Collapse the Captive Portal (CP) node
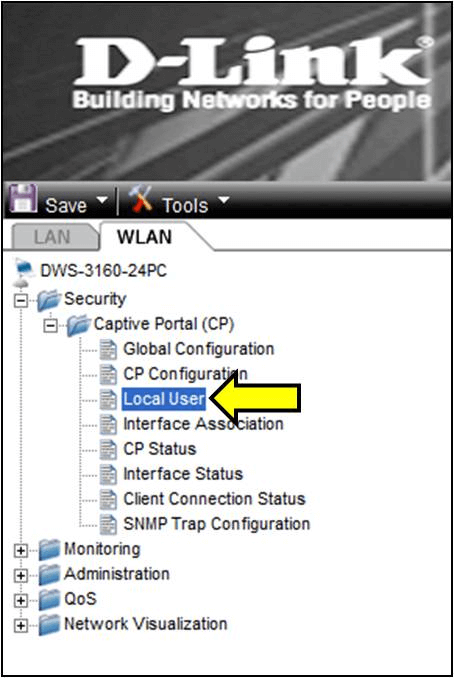 51,325
